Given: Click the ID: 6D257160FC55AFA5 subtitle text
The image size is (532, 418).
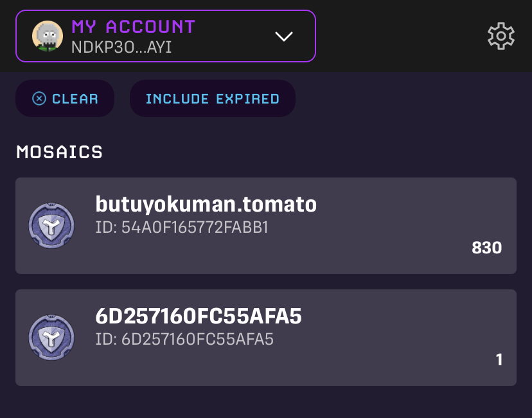Looking at the screenshot, I should (184, 339).
